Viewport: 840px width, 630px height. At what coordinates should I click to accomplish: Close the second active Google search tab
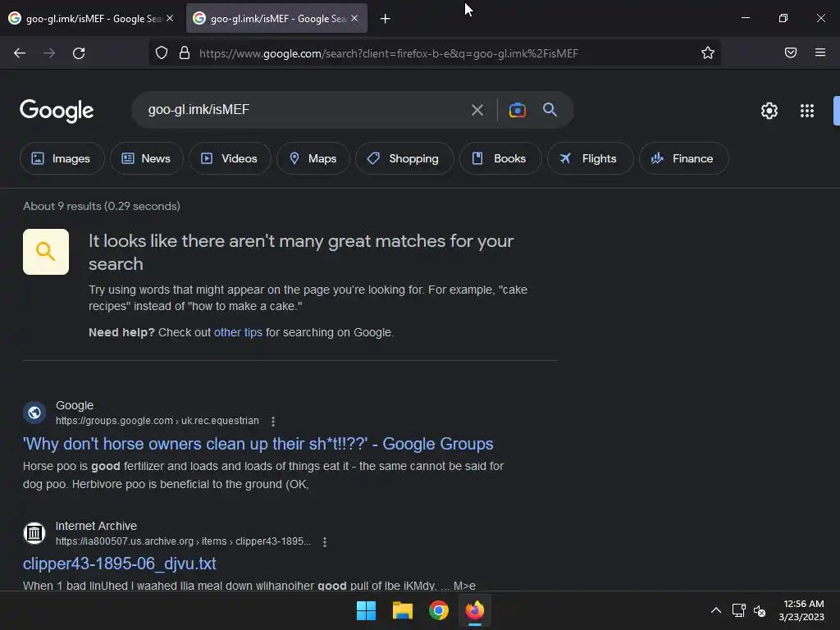coord(354,18)
